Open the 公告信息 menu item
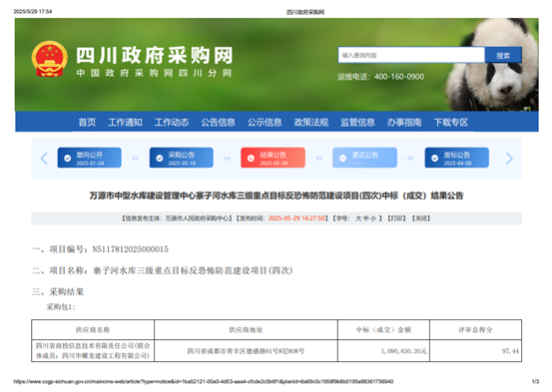 [219, 122]
